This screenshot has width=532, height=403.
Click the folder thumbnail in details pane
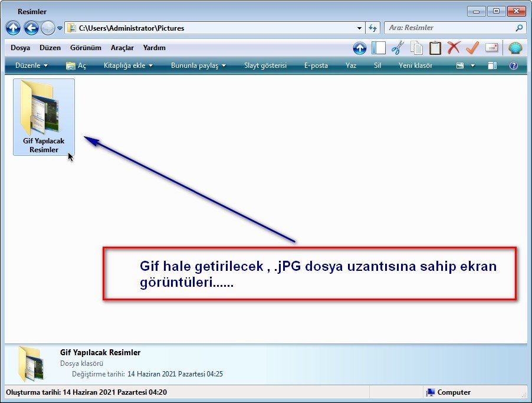click(x=31, y=363)
